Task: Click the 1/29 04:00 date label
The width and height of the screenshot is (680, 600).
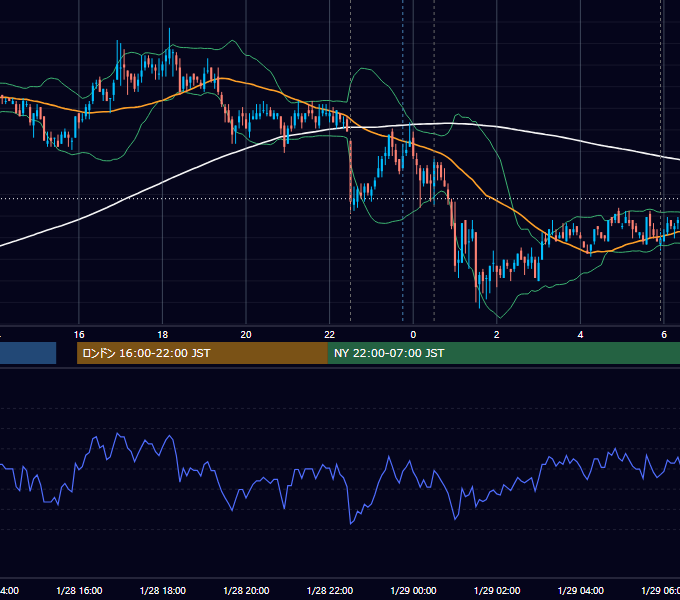Action: coord(581,590)
